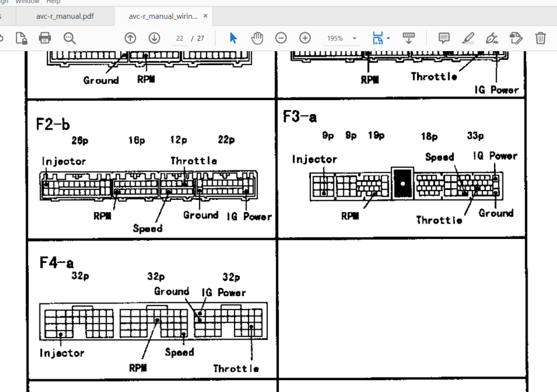Click the 195% zoom value field

click(335, 38)
